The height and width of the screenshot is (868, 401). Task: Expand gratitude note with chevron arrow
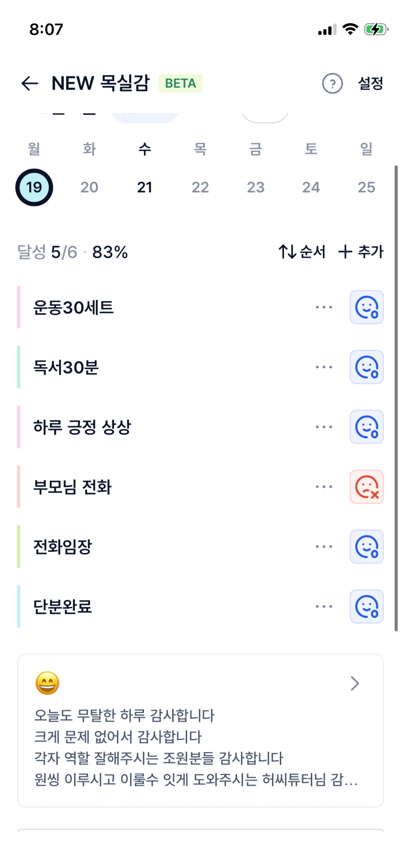[355, 683]
